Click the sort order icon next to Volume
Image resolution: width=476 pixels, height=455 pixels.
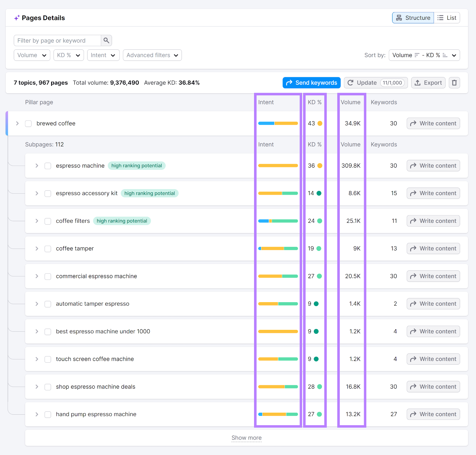point(417,55)
